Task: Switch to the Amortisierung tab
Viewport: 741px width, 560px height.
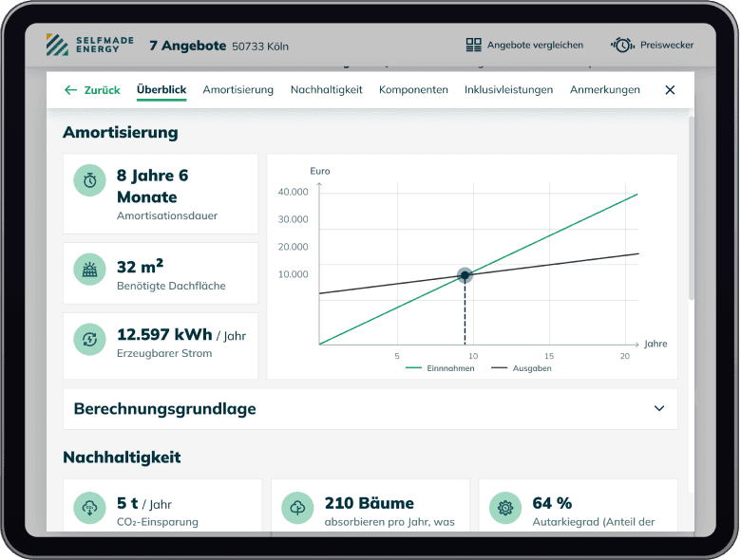Action: 237,90
